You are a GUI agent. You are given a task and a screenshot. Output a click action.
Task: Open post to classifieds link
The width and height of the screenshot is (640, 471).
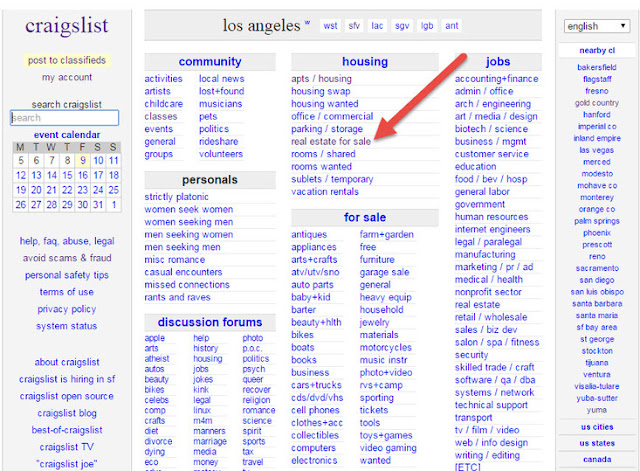67,60
